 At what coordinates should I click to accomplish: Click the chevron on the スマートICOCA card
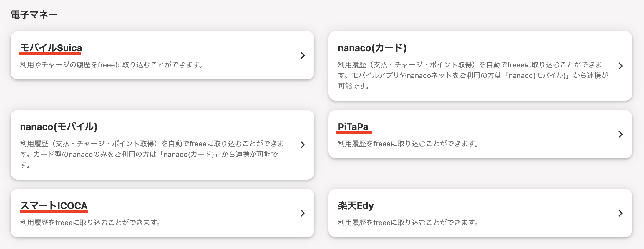pos(303,213)
